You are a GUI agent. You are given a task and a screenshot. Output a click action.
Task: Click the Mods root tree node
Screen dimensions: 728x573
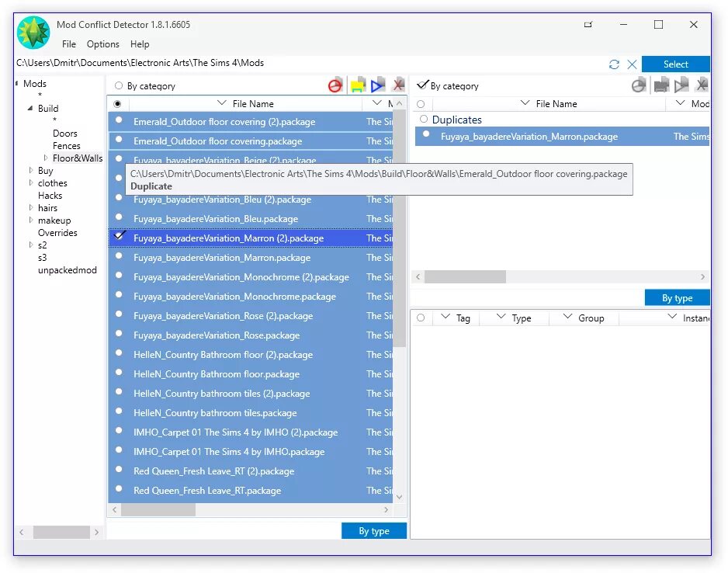point(35,84)
